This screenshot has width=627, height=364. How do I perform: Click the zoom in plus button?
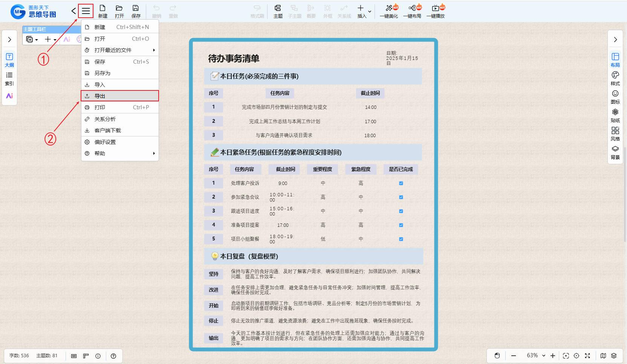coord(552,356)
